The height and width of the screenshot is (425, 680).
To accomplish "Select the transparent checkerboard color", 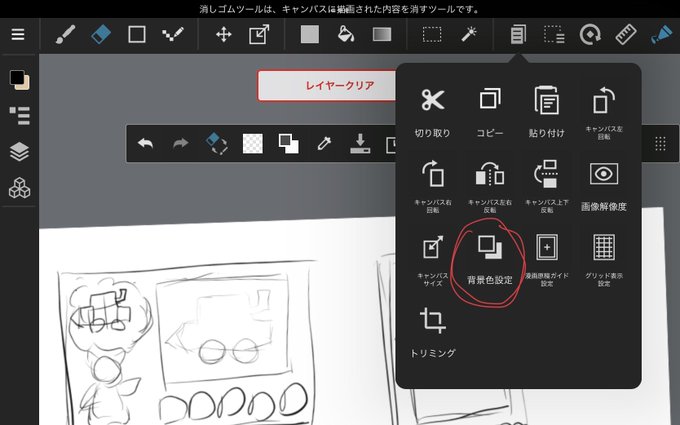I will (252, 144).
